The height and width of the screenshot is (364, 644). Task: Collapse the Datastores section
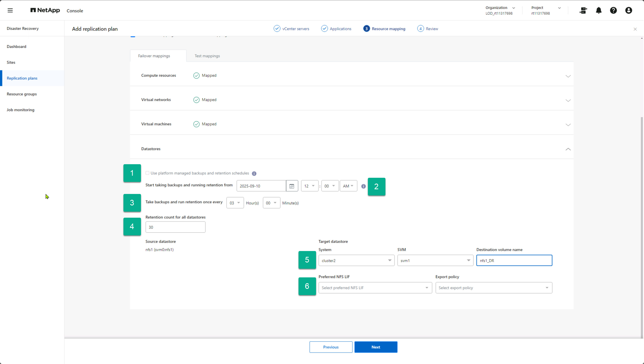pyautogui.click(x=568, y=149)
